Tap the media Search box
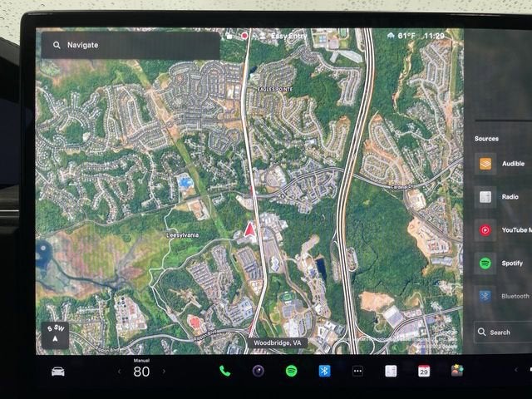Image resolution: width=532 pixels, height=399 pixels. click(x=502, y=332)
